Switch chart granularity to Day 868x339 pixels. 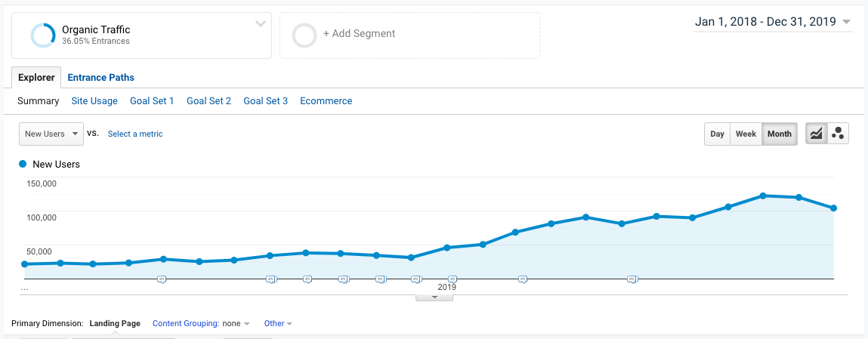coord(717,134)
